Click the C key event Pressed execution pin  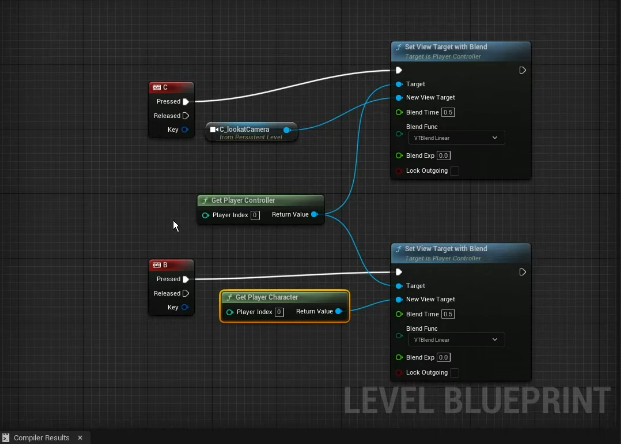(186, 101)
